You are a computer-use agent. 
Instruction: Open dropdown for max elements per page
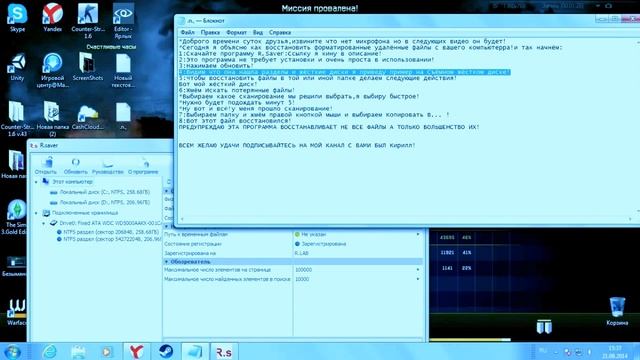tap(418, 270)
